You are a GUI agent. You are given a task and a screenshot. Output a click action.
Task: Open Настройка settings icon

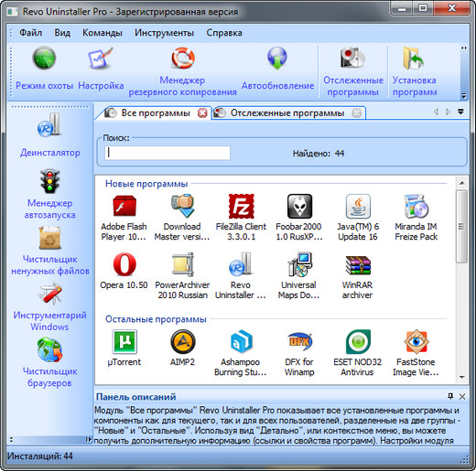pos(101,58)
